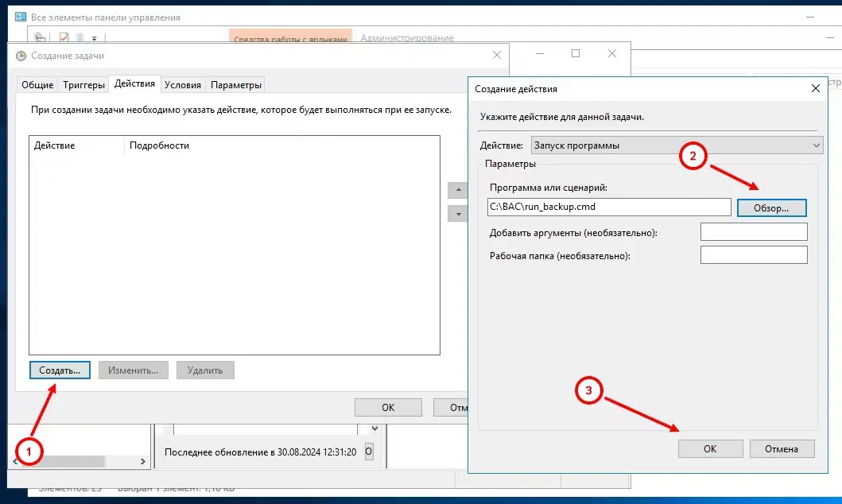Open the Условия tab
Viewport: 842px width, 504px height.
click(x=183, y=85)
